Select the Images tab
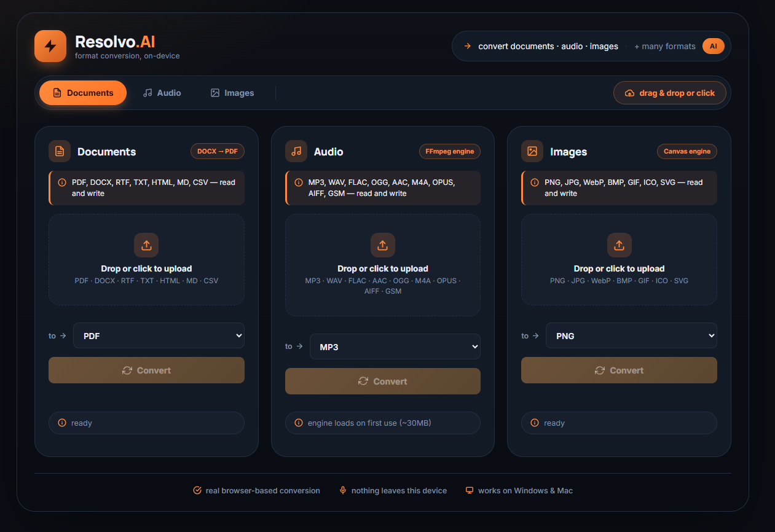The height and width of the screenshot is (532, 775). click(232, 93)
